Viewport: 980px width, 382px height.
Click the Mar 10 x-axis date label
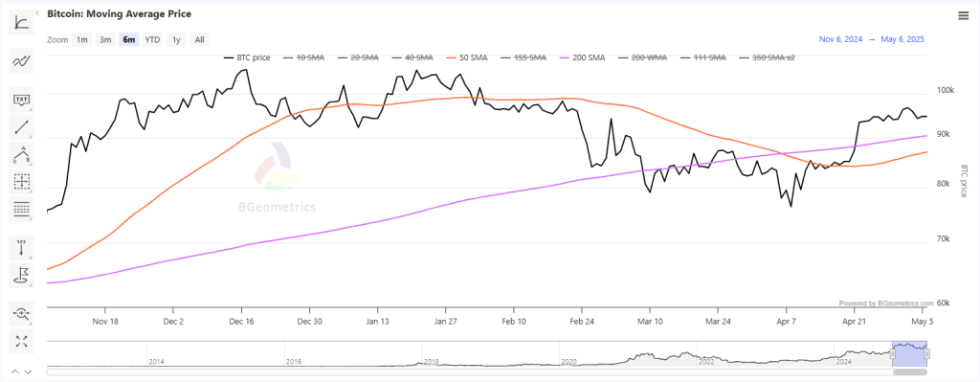coord(650,322)
